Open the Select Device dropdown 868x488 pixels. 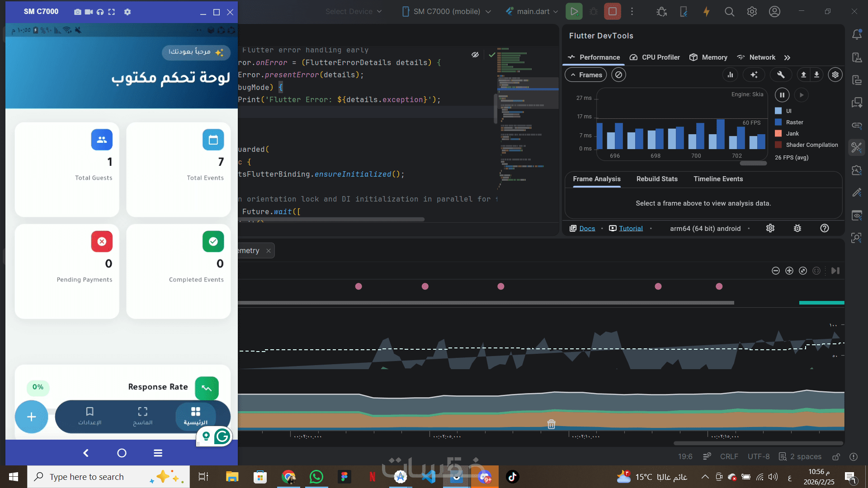354,11
